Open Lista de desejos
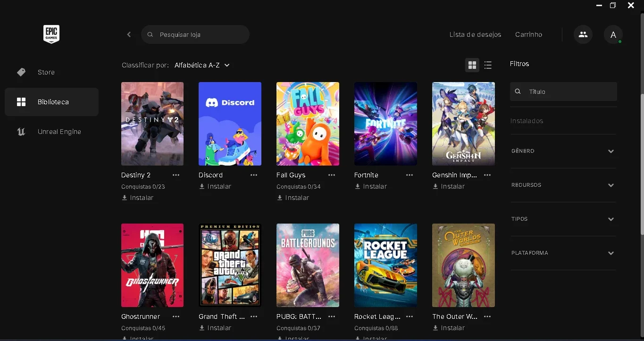This screenshot has height=341, width=644. pyautogui.click(x=475, y=34)
